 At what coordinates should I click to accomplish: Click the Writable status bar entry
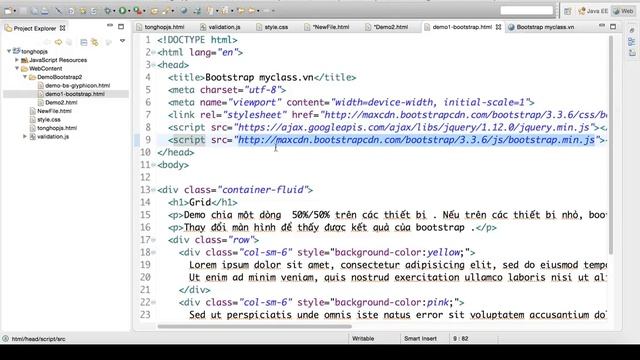[x=363, y=338]
